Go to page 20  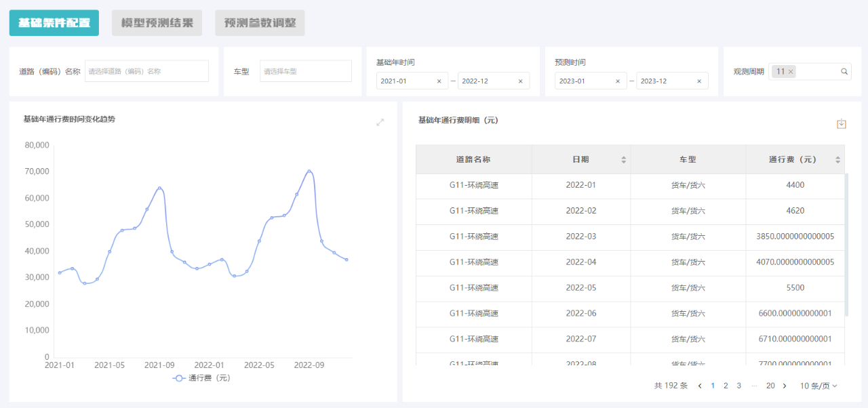(770, 386)
